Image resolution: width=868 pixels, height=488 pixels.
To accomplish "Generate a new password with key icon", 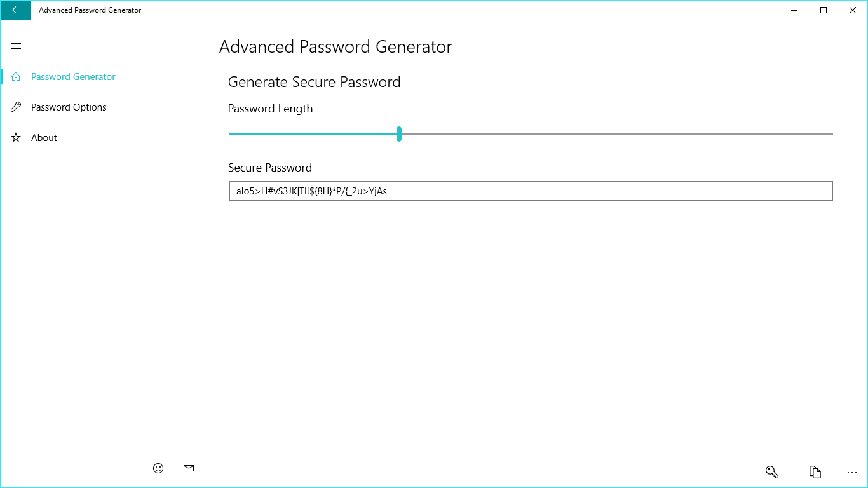I will tap(772, 472).
